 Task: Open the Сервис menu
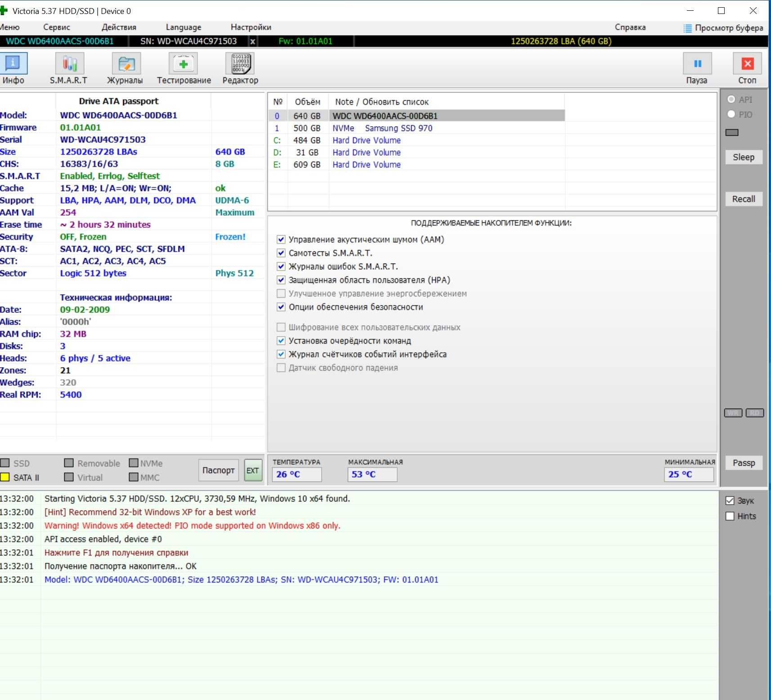pos(57,27)
